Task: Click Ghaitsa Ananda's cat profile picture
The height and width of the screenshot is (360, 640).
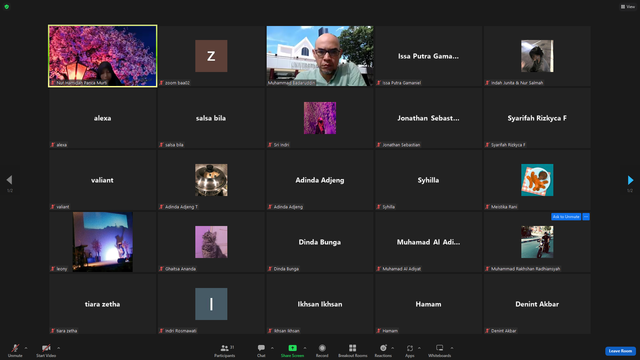Action: click(211, 242)
